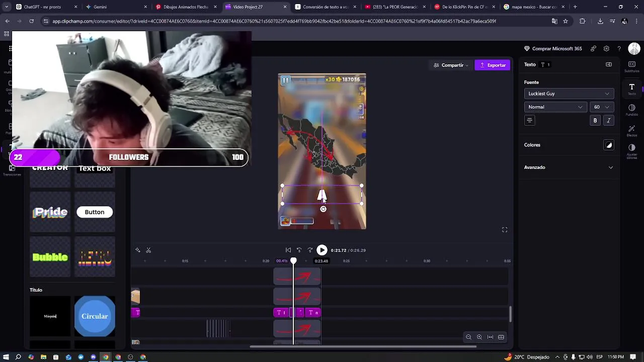Toggle timeline compact view icon
Viewport: 644px width, 362px height.
coord(501,337)
